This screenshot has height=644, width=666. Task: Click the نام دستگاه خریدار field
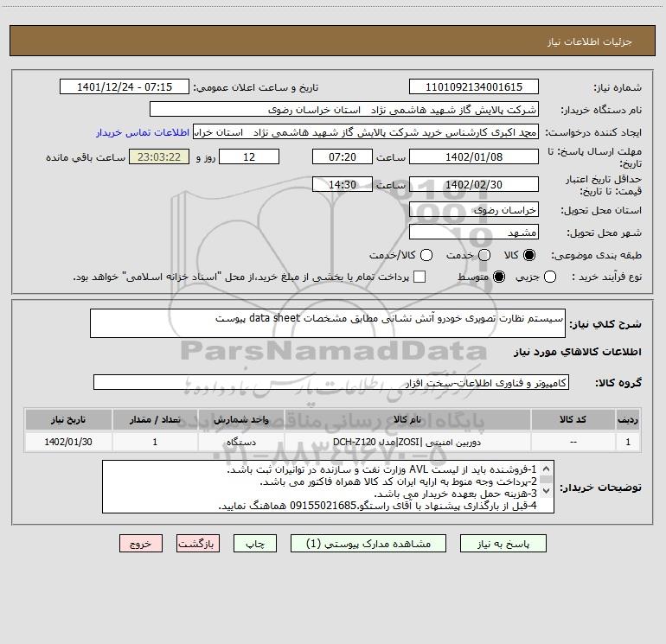344,110
